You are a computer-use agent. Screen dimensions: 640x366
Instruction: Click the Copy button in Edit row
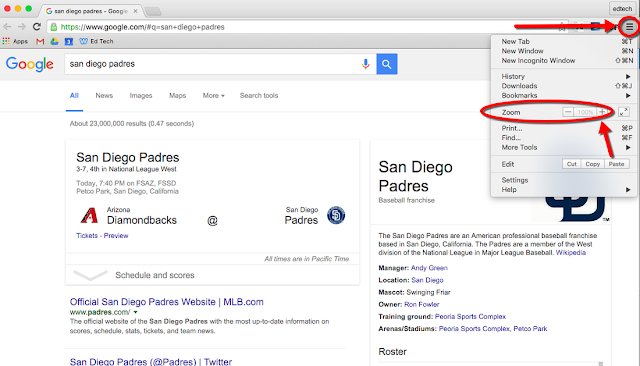[x=592, y=164]
